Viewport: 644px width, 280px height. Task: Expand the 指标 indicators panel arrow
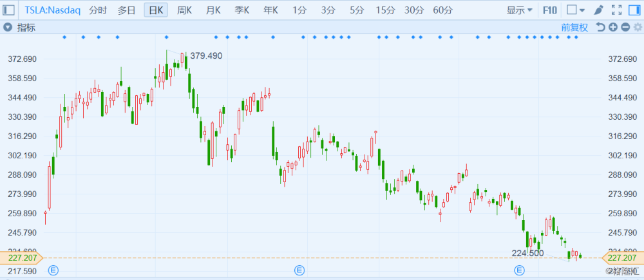8,27
